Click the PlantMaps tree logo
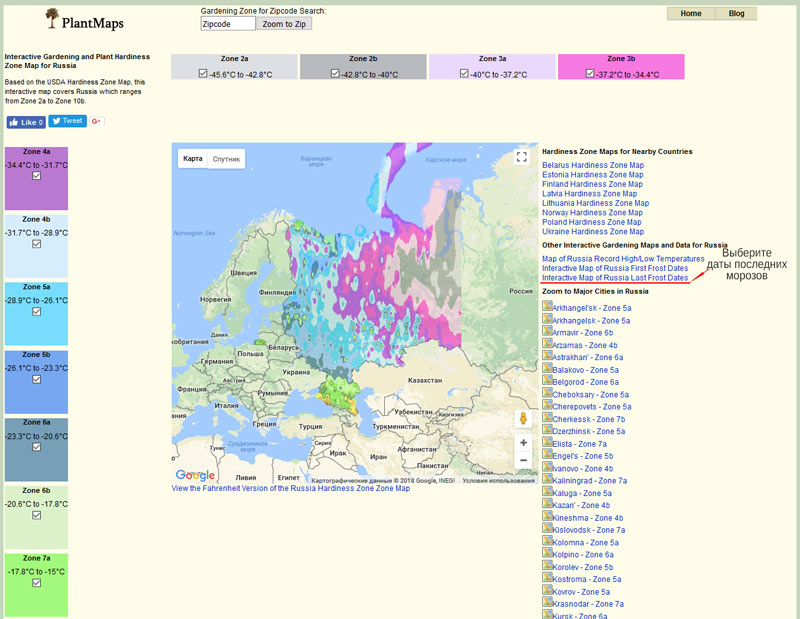This screenshot has height=619, width=800. [x=52, y=17]
